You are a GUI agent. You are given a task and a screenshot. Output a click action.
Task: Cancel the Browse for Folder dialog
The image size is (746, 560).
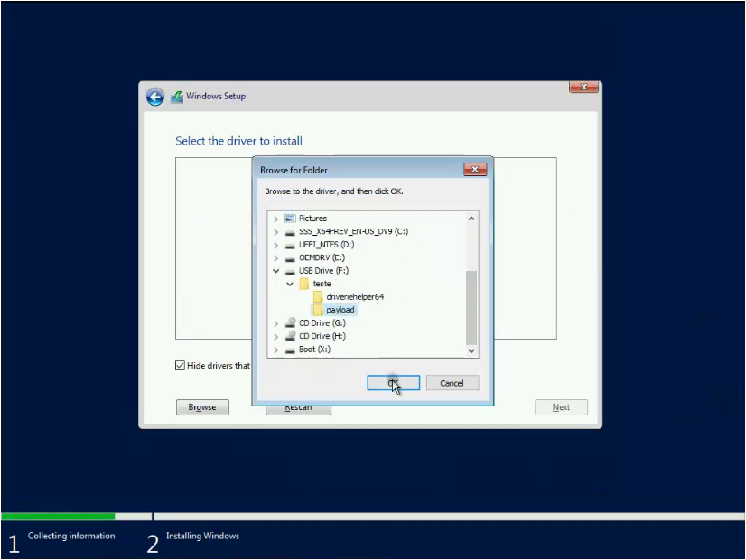pos(452,382)
